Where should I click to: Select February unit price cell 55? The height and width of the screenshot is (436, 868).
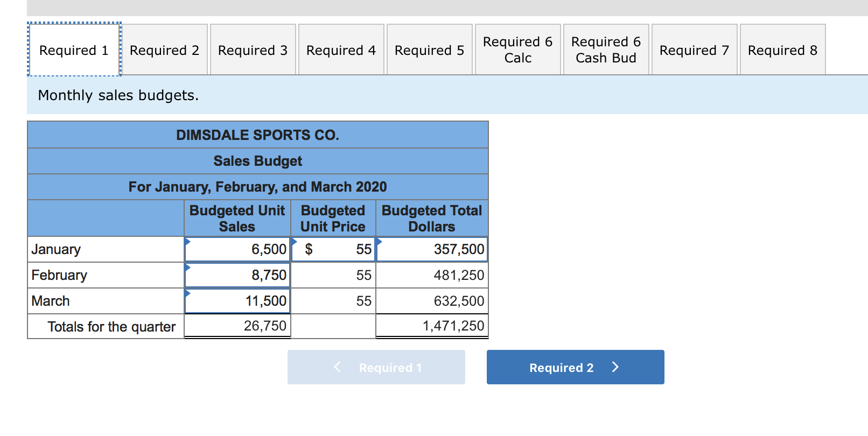click(333, 275)
